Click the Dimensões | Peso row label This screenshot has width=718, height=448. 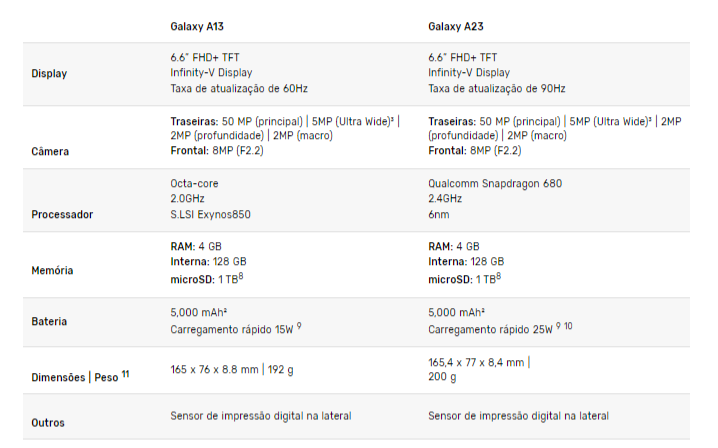(x=75, y=377)
